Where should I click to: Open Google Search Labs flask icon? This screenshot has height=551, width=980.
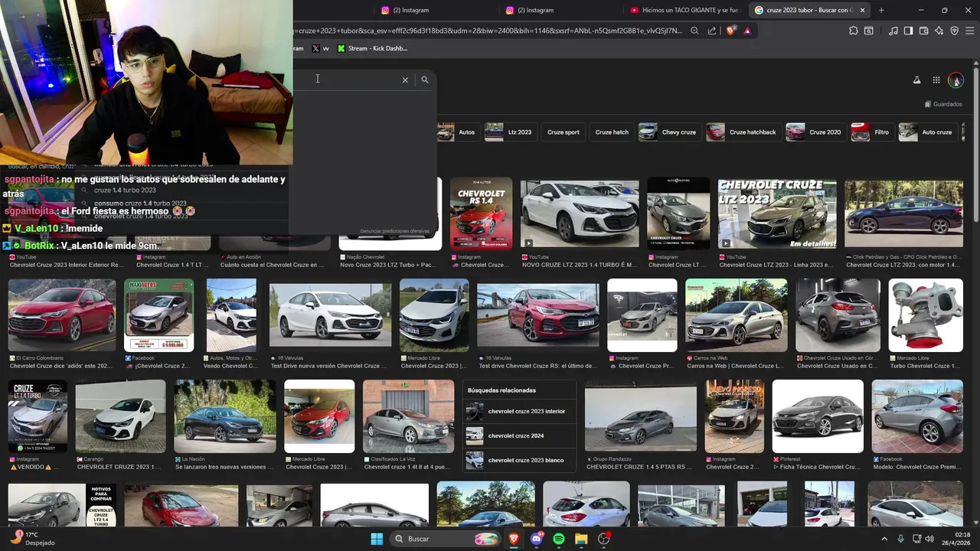pos(916,80)
